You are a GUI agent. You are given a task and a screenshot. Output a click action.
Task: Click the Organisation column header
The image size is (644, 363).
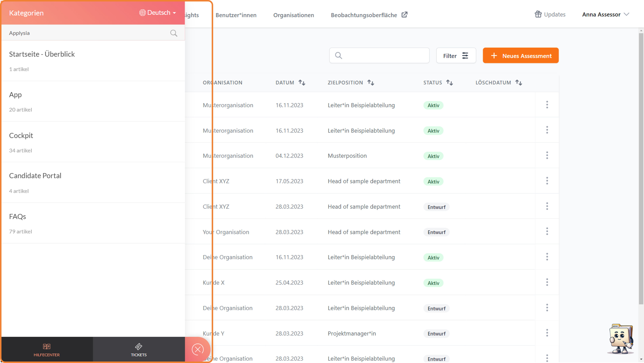click(222, 83)
